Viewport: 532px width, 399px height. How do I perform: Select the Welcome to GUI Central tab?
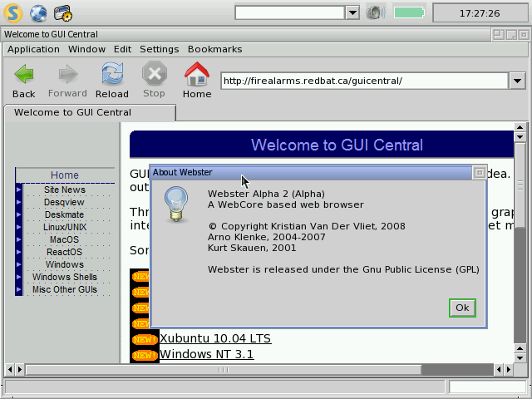coord(90,113)
